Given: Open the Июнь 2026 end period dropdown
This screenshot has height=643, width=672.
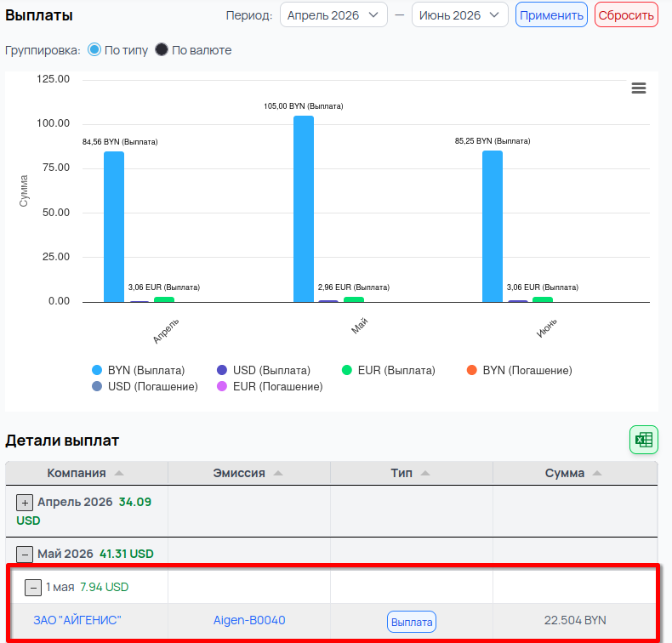Looking at the screenshot, I should (x=459, y=15).
